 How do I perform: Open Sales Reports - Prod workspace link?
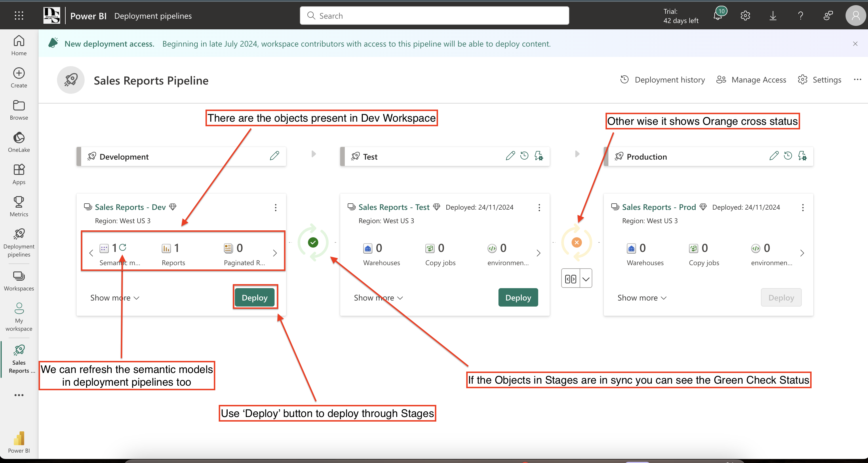[x=659, y=207]
